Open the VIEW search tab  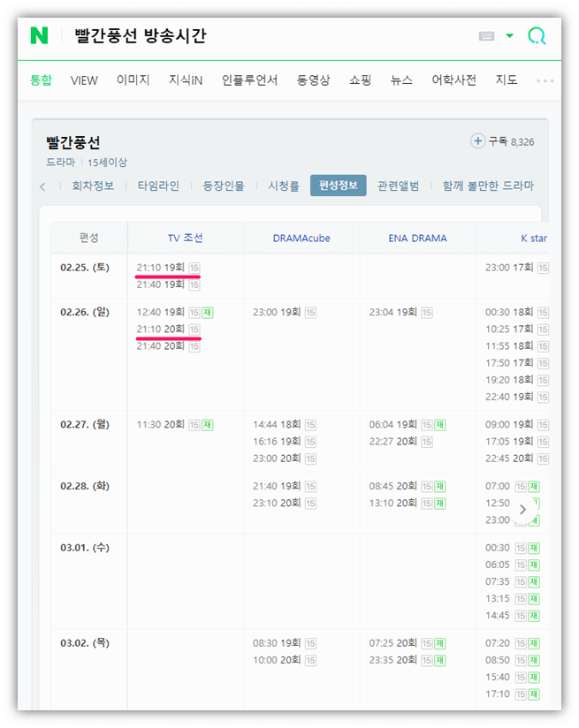84,80
